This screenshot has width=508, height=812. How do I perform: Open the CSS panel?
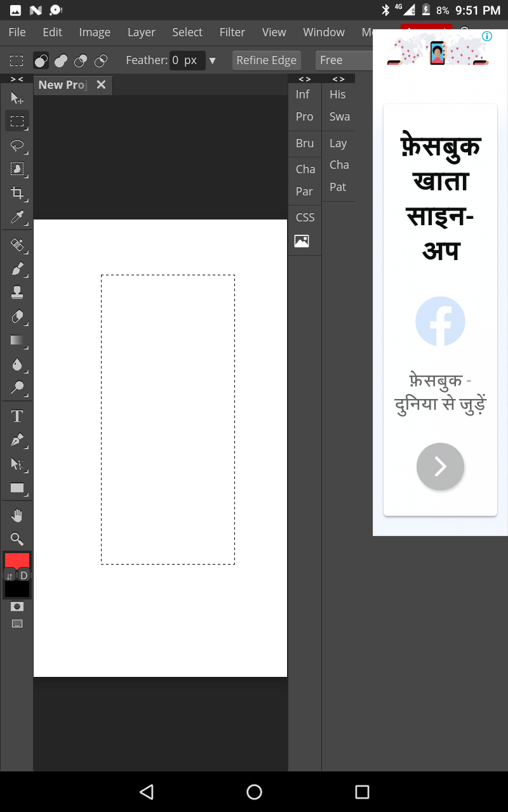(305, 217)
